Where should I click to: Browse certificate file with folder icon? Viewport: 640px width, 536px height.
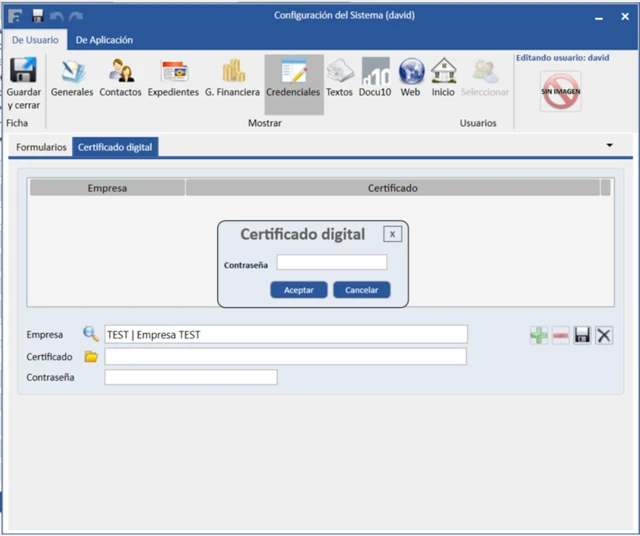click(x=91, y=357)
